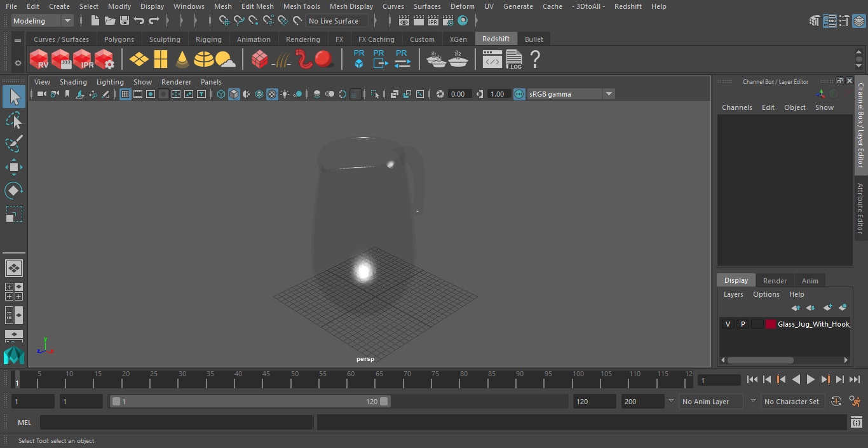Create Redshift dome light icon
868x448 pixels.
pos(204,60)
